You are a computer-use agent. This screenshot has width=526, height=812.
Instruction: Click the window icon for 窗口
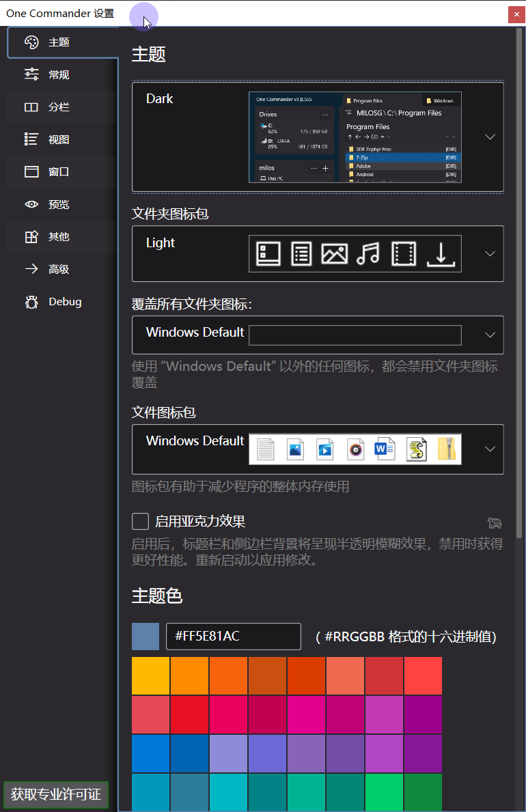(x=31, y=172)
